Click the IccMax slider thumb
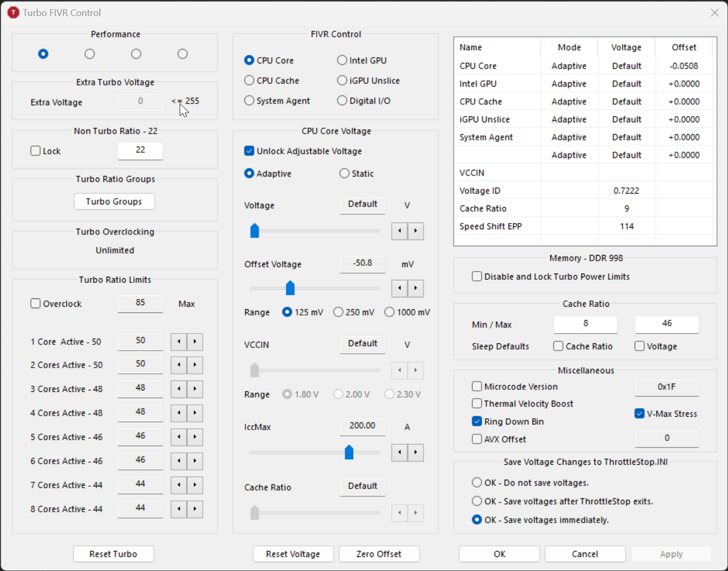Viewport: 728px width, 571px height. tap(349, 452)
